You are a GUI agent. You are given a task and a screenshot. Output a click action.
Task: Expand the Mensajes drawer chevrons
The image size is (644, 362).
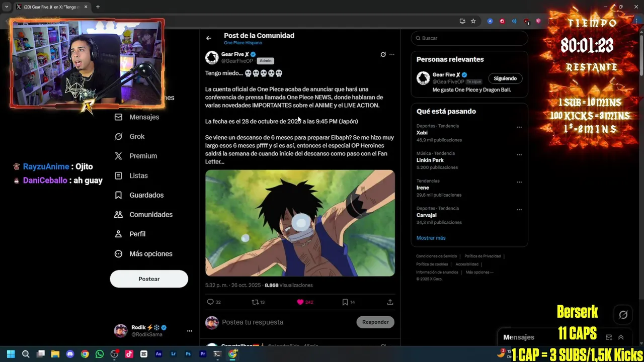(x=621, y=337)
